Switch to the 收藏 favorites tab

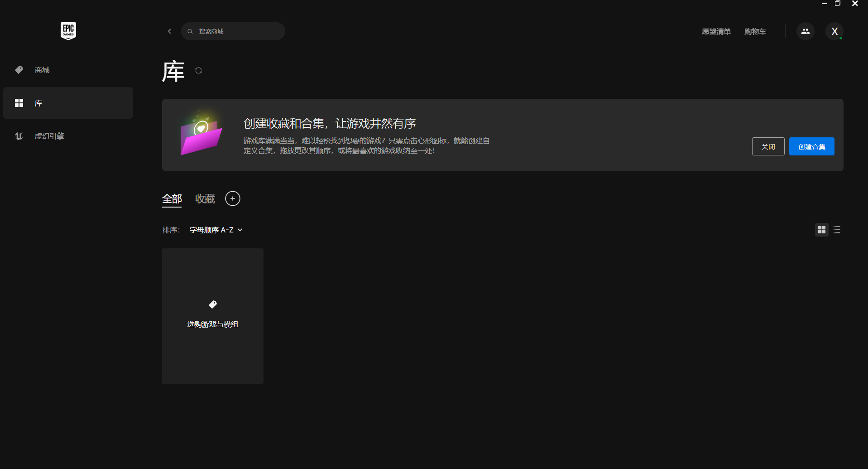click(205, 199)
